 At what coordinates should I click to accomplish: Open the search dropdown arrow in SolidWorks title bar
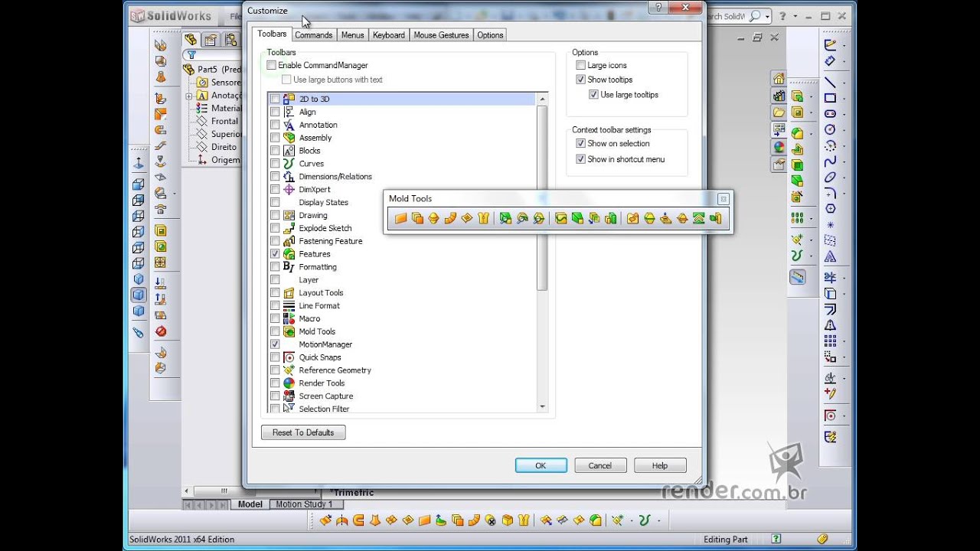point(767,16)
